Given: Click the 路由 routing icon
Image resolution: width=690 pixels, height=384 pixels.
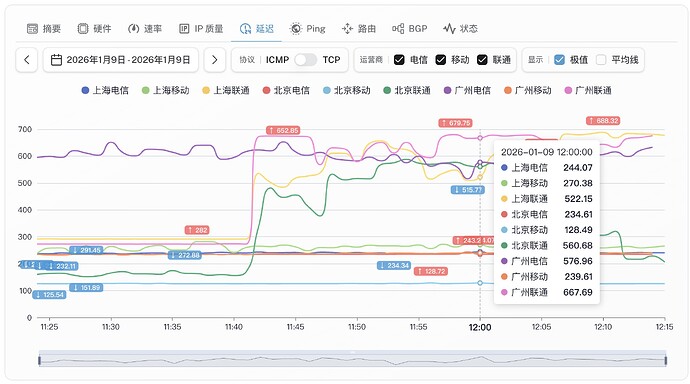Looking at the screenshot, I should point(347,29).
